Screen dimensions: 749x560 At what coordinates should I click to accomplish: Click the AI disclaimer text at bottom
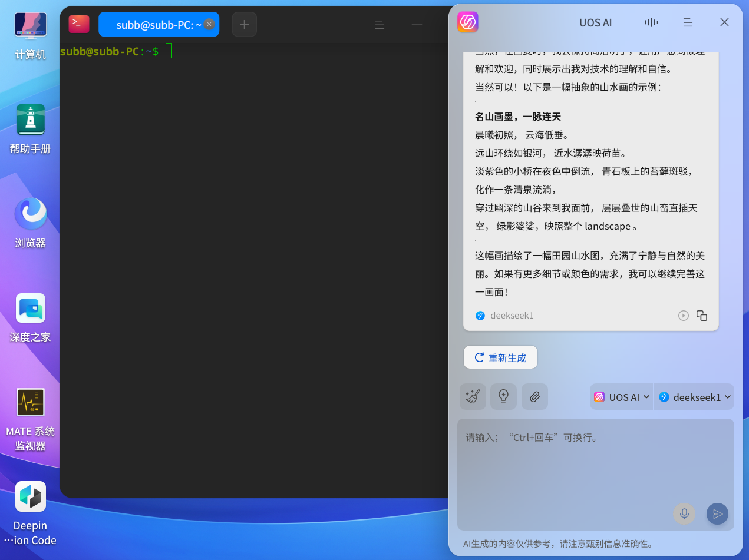(x=557, y=544)
